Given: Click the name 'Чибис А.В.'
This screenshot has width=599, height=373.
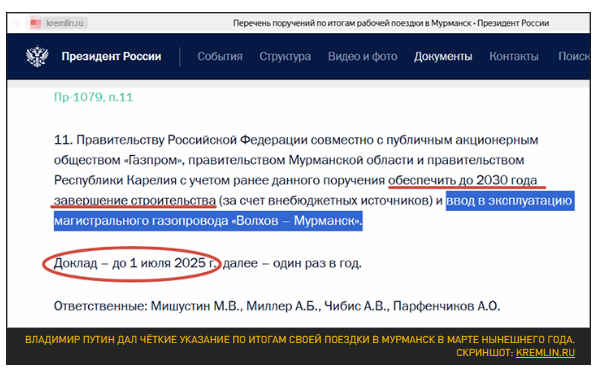Looking at the screenshot, I should click(357, 306).
